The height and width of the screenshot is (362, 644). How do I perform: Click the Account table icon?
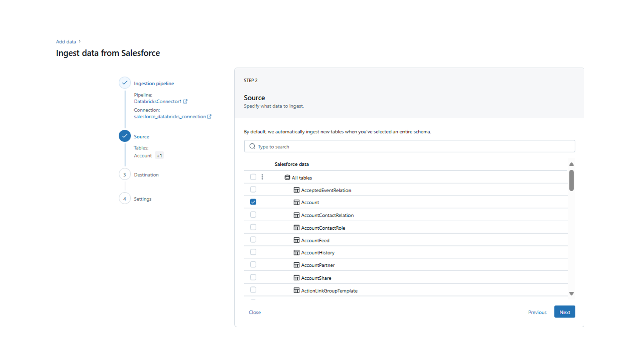coord(297,202)
